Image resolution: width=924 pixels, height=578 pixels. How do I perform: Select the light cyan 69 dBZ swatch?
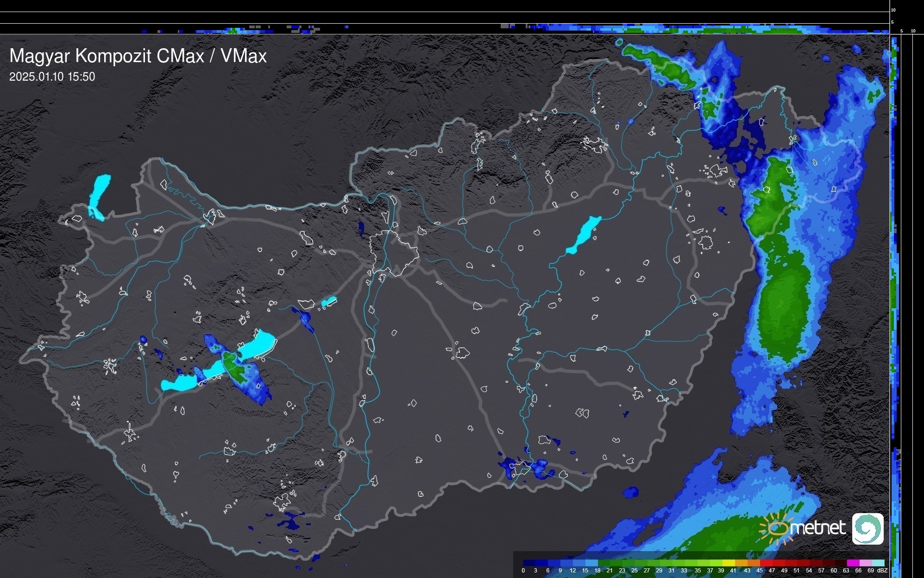pyautogui.click(x=877, y=563)
